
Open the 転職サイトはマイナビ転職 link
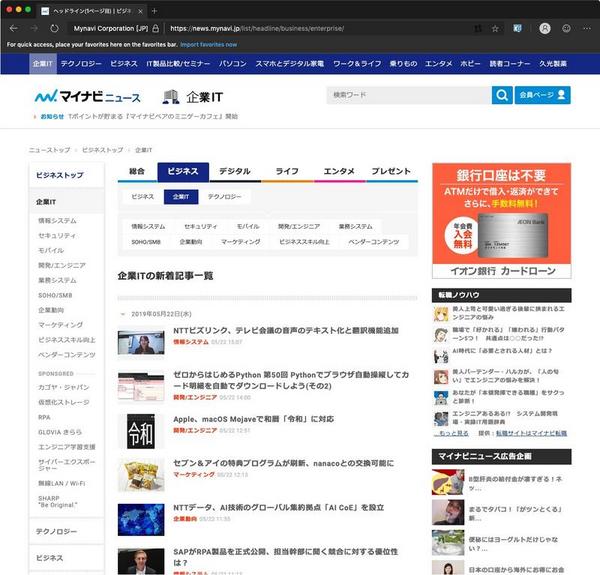point(531,433)
